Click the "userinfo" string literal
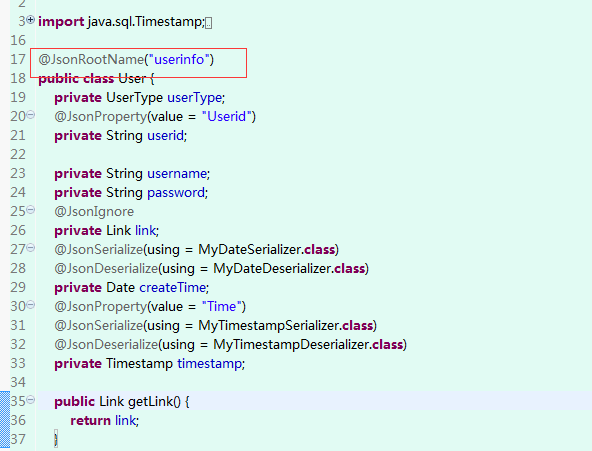 (179, 60)
